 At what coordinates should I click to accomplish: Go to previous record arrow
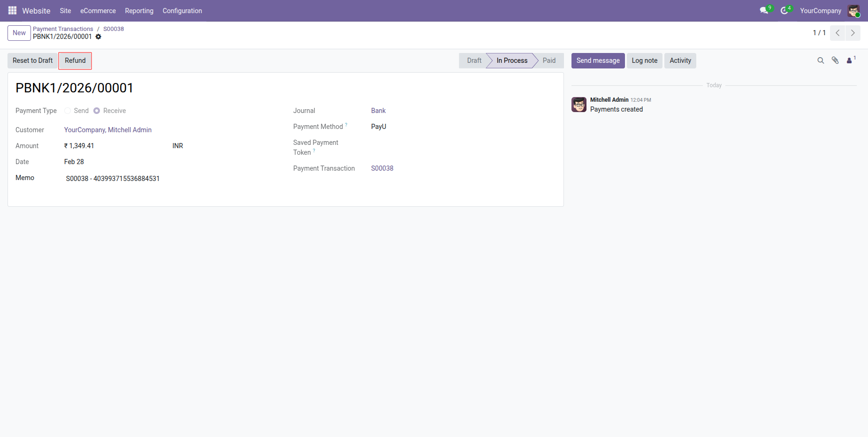tap(838, 33)
